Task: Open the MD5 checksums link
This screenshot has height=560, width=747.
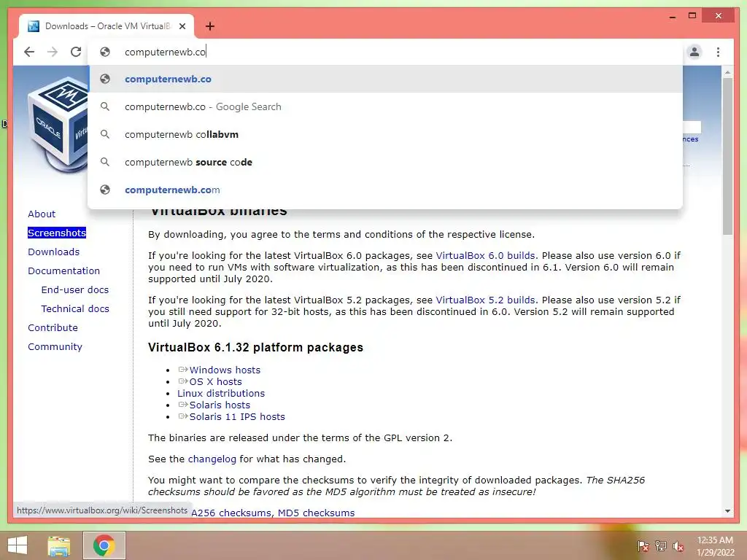Action: pyautogui.click(x=317, y=513)
